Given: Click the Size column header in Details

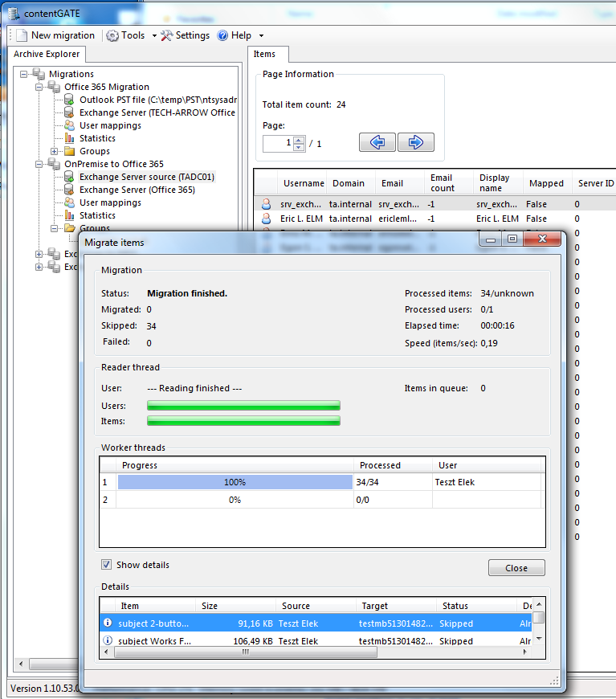Looking at the screenshot, I should (x=235, y=606).
